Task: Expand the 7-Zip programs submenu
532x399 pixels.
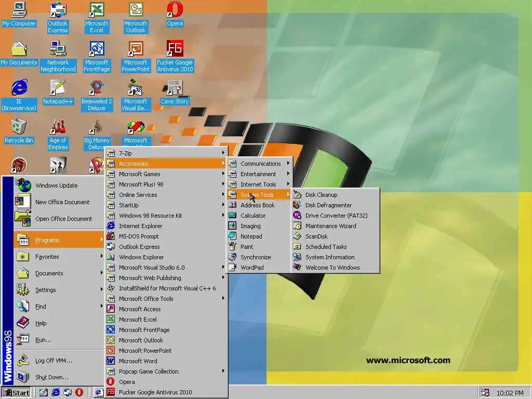Action: (x=166, y=153)
